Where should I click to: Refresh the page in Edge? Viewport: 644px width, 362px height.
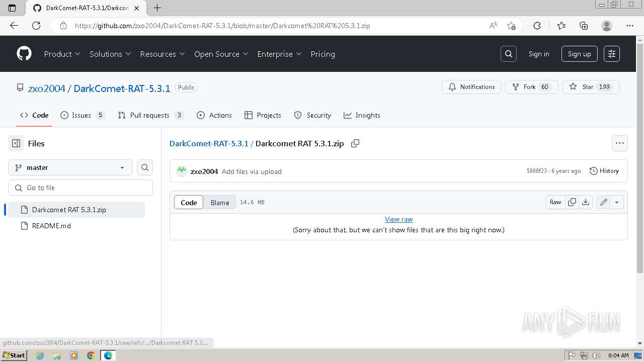tap(36, 26)
